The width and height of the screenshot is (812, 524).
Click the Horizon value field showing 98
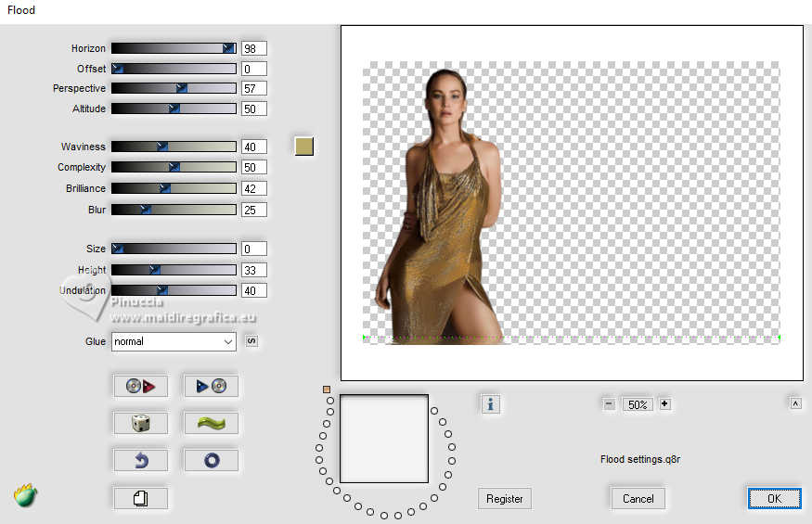pos(254,48)
